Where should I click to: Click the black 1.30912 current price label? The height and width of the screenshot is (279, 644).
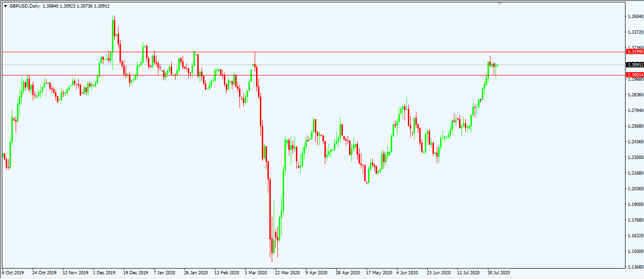pos(635,65)
